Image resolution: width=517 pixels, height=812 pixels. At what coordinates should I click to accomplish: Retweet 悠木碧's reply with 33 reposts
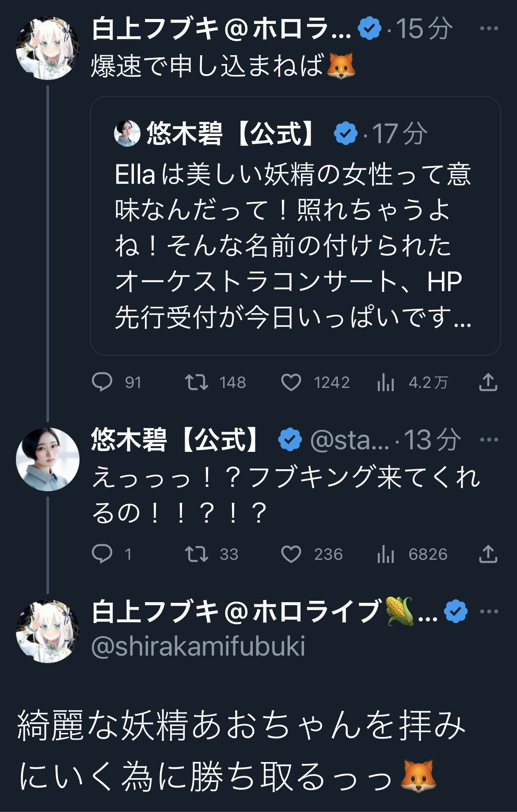pyautogui.click(x=197, y=554)
